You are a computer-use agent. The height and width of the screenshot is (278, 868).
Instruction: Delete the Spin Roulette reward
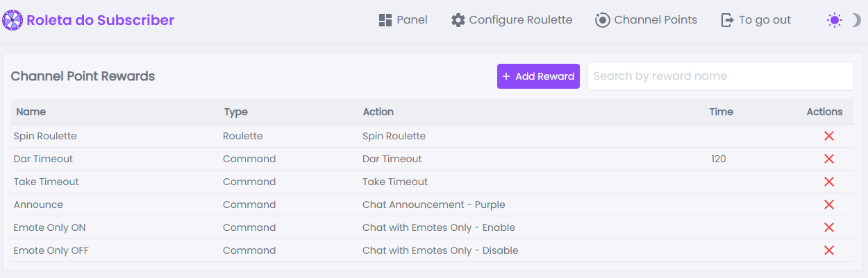click(x=828, y=136)
